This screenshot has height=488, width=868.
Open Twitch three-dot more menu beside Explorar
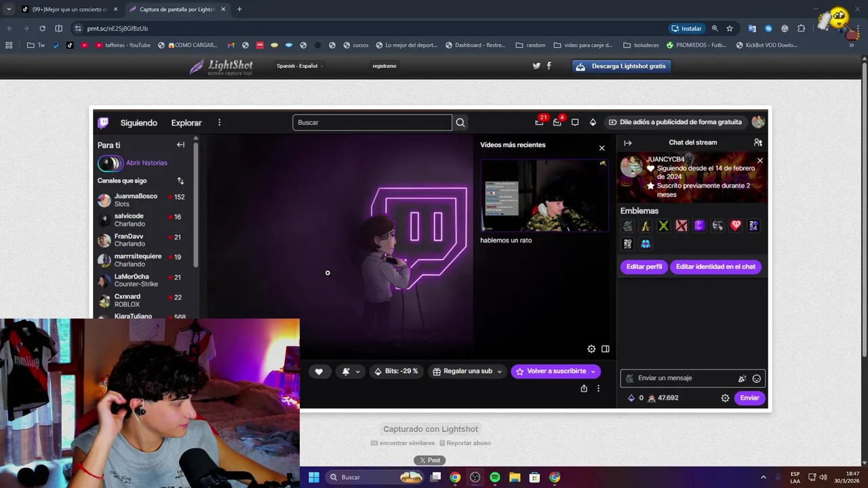click(219, 123)
